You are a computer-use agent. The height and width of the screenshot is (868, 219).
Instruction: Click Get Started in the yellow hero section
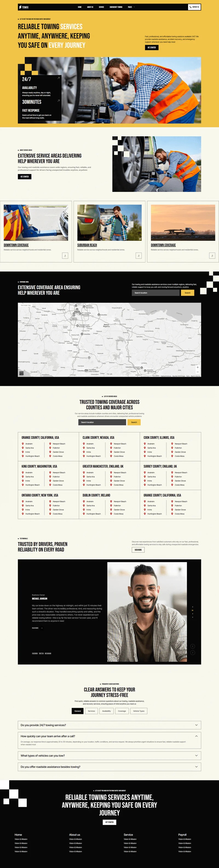coord(152,48)
